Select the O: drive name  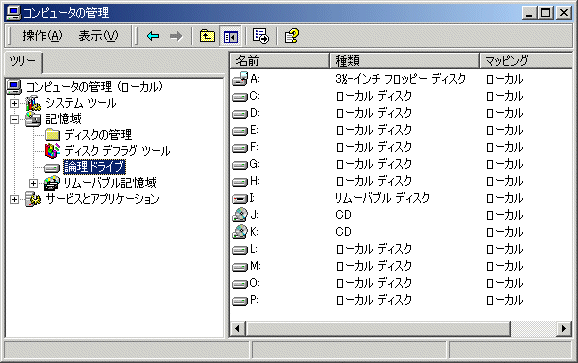click(255, 283)
